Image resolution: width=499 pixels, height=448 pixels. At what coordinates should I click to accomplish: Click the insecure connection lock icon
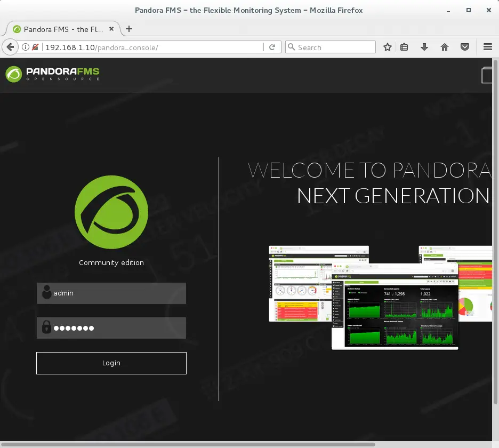point(35,47)
